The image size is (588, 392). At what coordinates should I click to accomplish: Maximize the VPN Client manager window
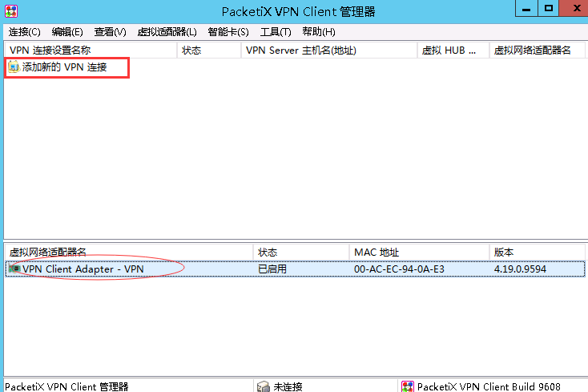coord(548,8)
